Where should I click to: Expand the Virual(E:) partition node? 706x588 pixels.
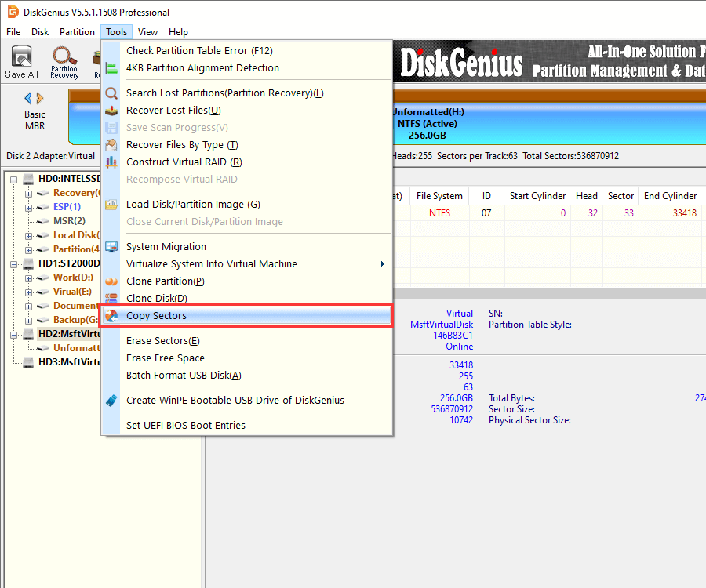pyautogui.click(x=28, y=292)
